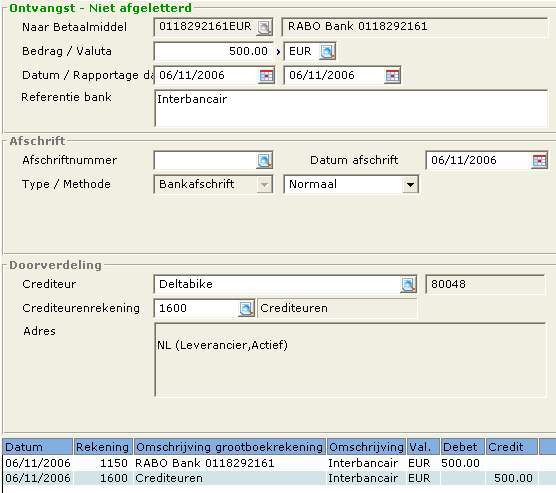Click the Referentie bank text area

(351, 109)
